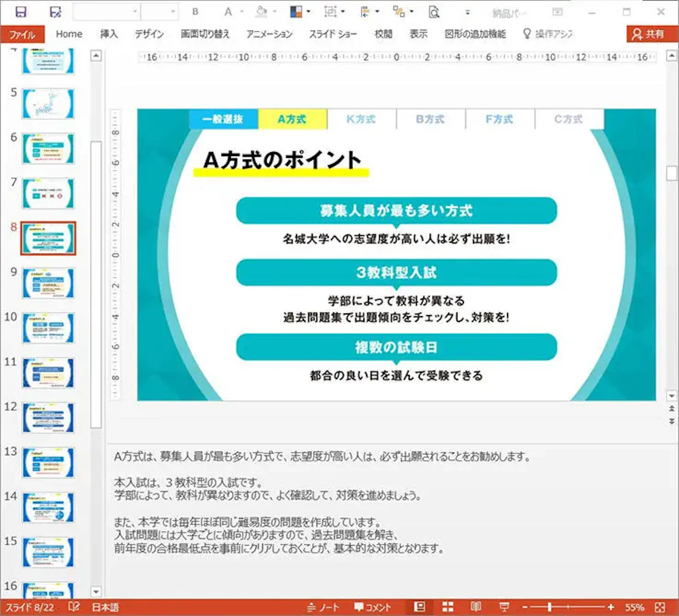
Task: Toggle the ノート pane
Action: pyautogui.click(x=326, y=607)
